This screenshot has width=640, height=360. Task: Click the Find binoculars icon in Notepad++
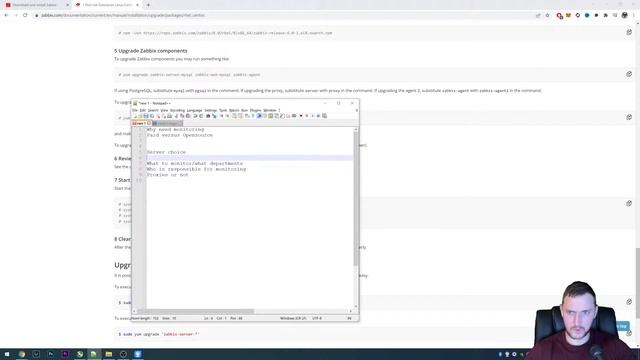coord(208,116)
